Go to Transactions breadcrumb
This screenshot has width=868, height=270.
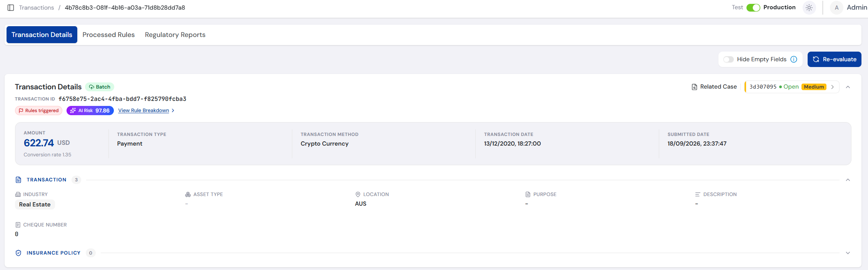point(37,8)
